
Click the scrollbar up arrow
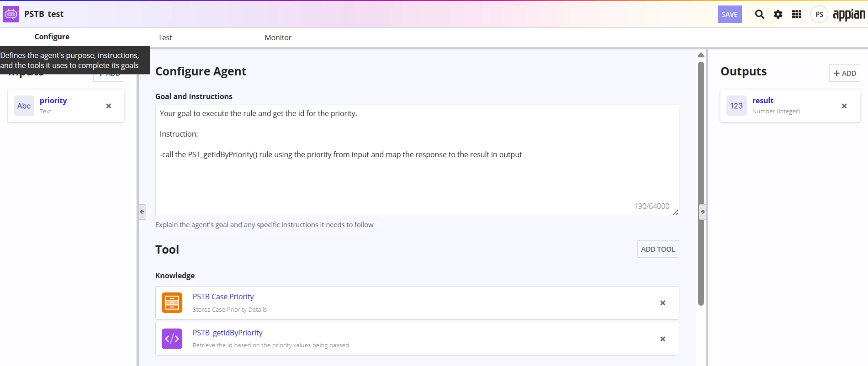(x=701, y=55)
